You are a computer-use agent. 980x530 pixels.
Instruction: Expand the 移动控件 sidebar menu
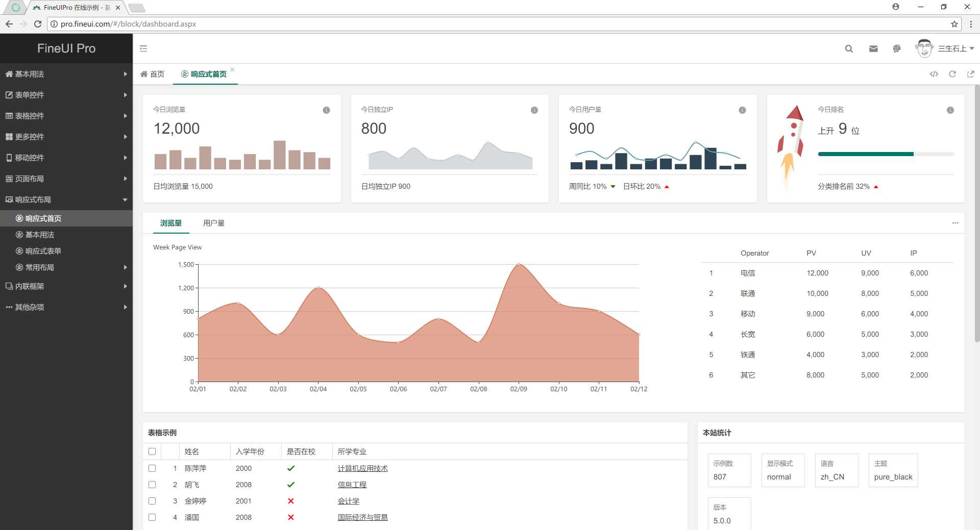coord(66,158)
